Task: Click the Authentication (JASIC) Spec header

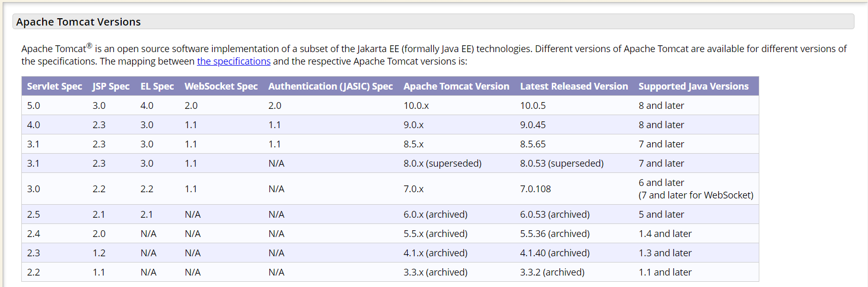Action: (x=330, y=86)
